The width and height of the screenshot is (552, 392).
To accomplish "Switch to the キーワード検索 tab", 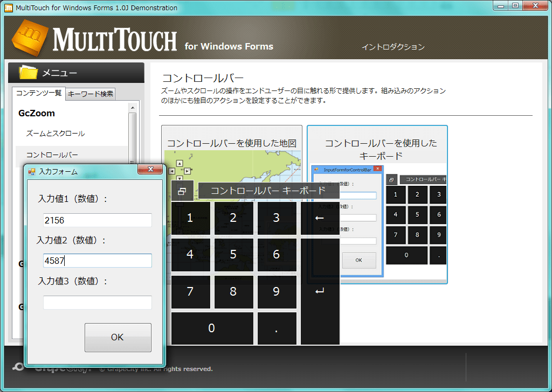I will [x=90, y=94].
